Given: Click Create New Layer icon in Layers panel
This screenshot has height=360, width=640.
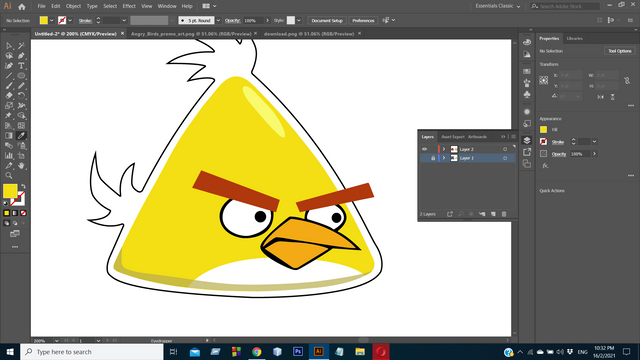Looking at the screenshot, I should coord(493,214).
